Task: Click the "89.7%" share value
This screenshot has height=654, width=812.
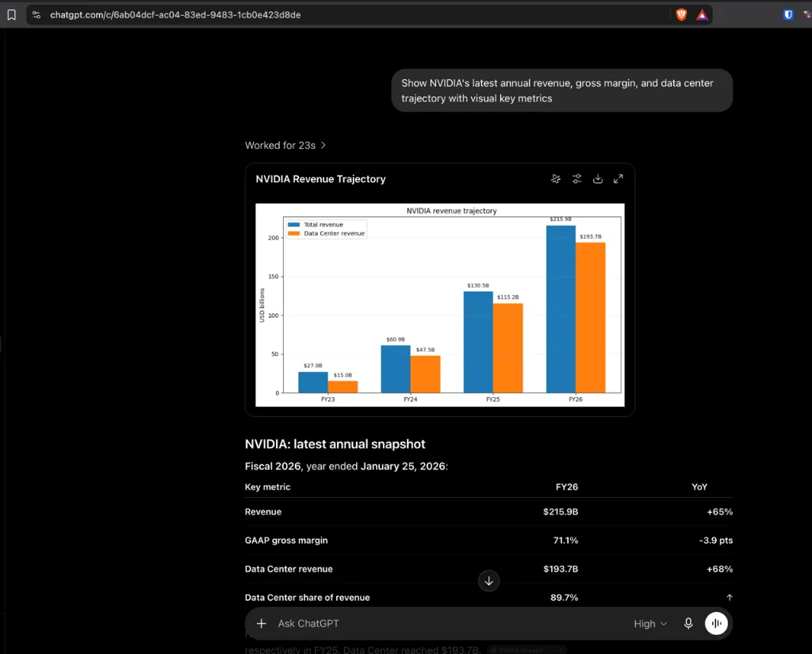Action: click(564, 598)
